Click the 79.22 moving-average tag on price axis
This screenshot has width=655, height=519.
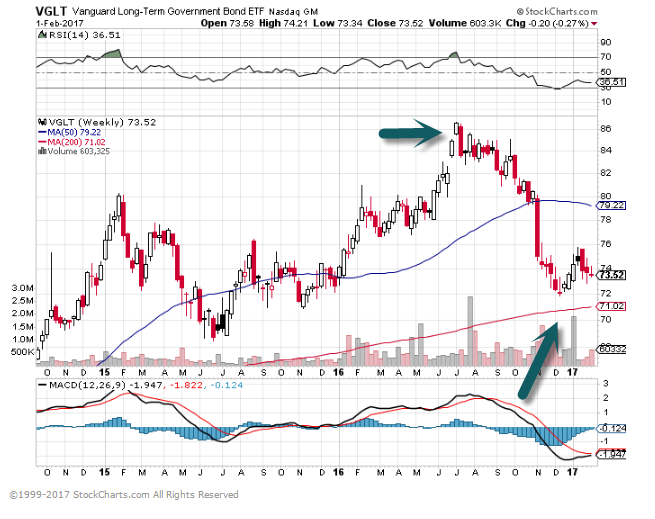click(612, 206)
